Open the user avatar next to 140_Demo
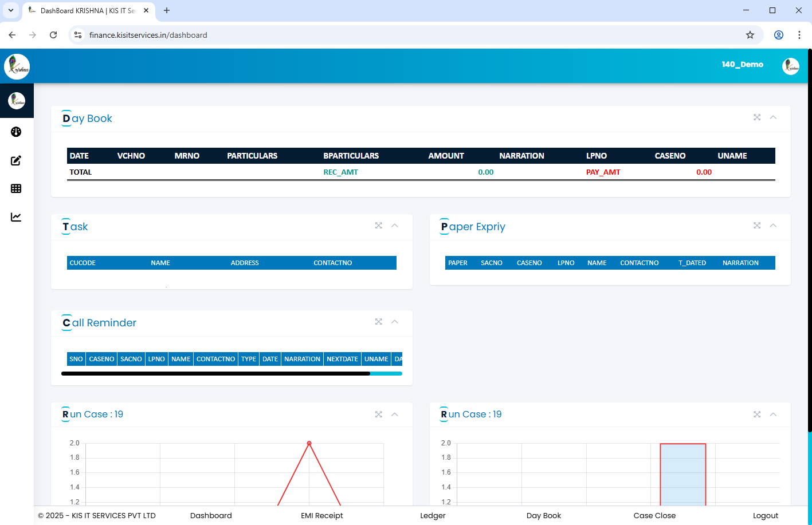 (x=791, y=66)
